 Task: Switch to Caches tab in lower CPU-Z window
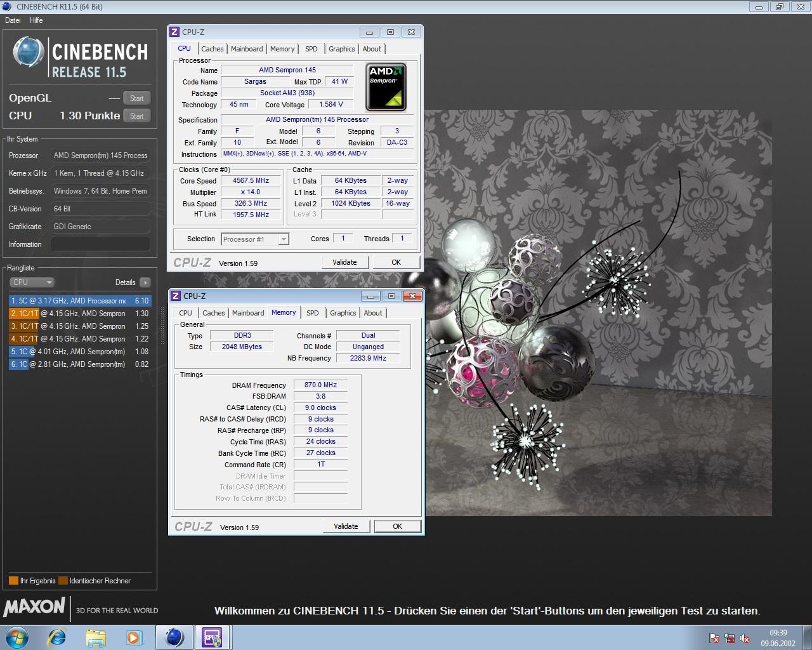click(x=214, y=313)
